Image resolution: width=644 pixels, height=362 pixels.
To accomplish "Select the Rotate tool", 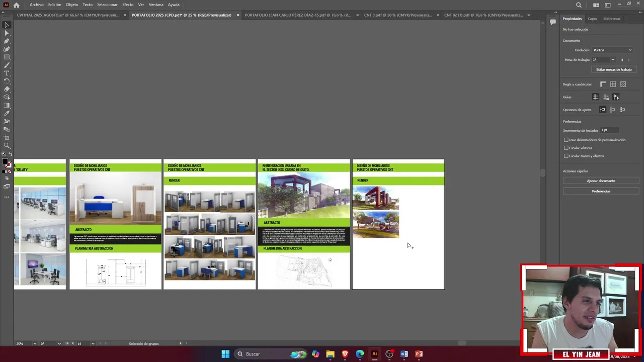I will [x=7, y=81].
